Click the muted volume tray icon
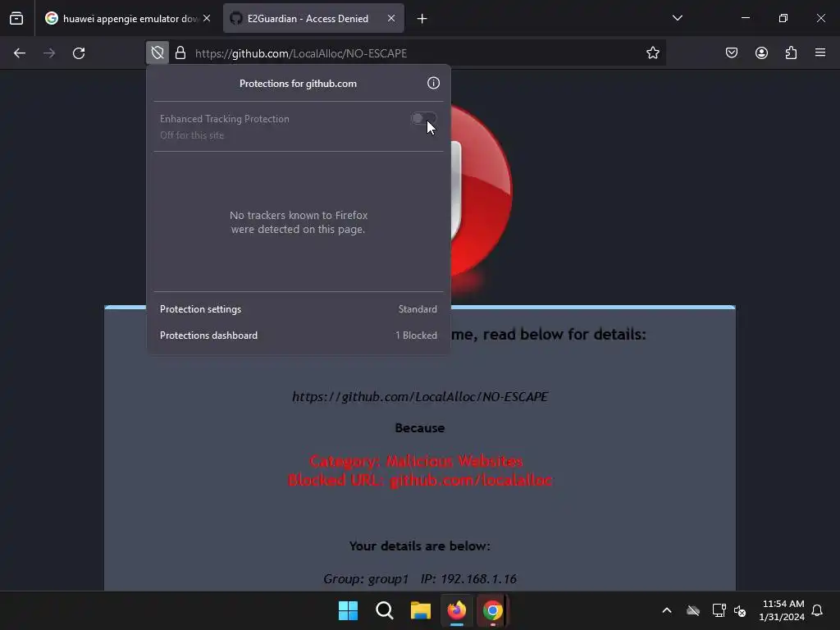840x630 pixels. click(740, 610)
